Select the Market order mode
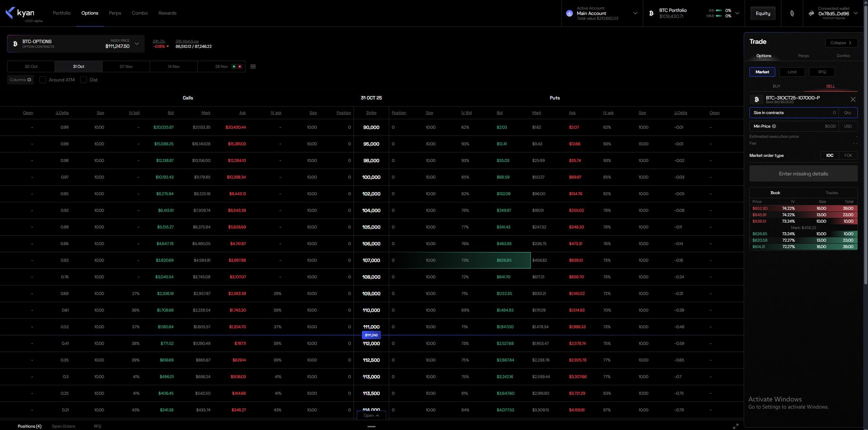The width and height of the screenshot is (868, 430). click(762, 72)
